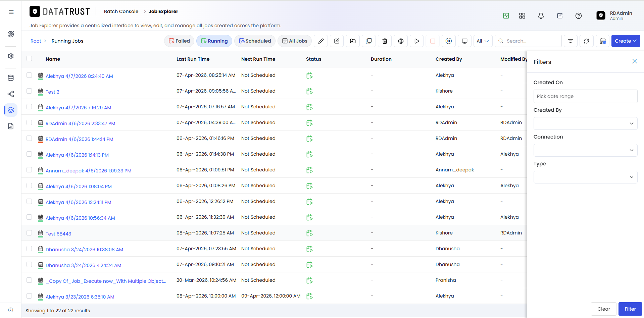Switch to the Scheduled jobs tab
644x318 pixels.
[x=255, y=41]
